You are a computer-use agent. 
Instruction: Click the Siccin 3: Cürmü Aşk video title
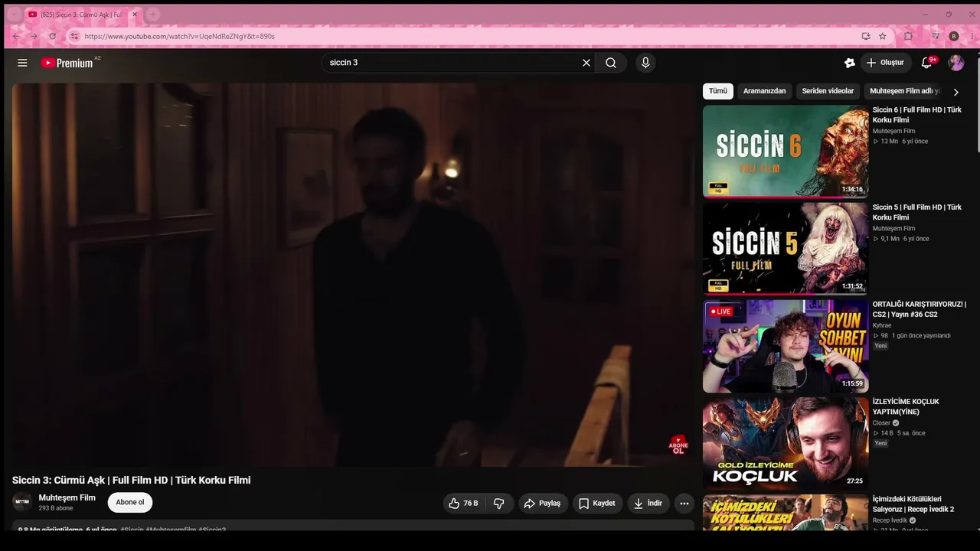click(x=132, y=480)
